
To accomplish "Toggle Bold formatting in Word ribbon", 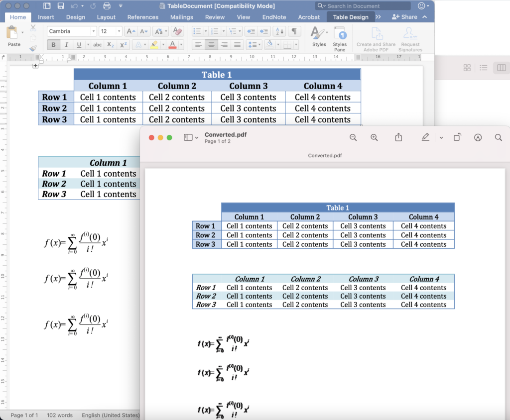I will pos(53,45).
